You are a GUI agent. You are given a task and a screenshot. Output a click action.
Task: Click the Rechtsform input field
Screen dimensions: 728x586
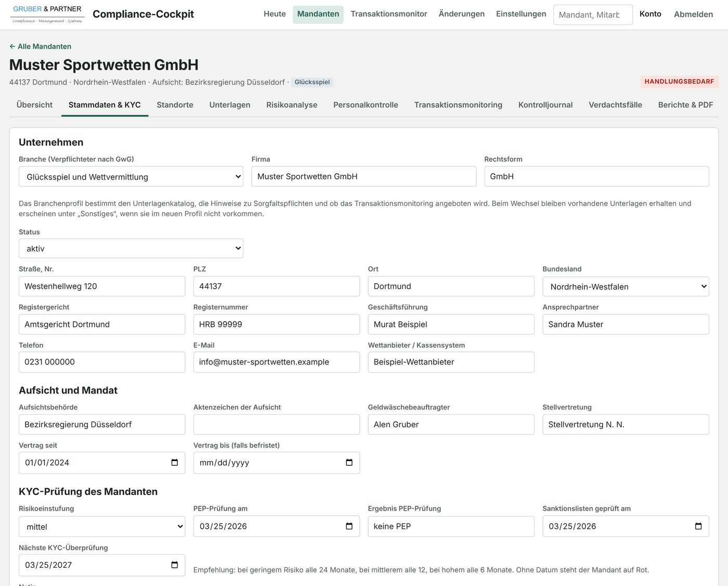pyautogui.click(x=596, y=176)
